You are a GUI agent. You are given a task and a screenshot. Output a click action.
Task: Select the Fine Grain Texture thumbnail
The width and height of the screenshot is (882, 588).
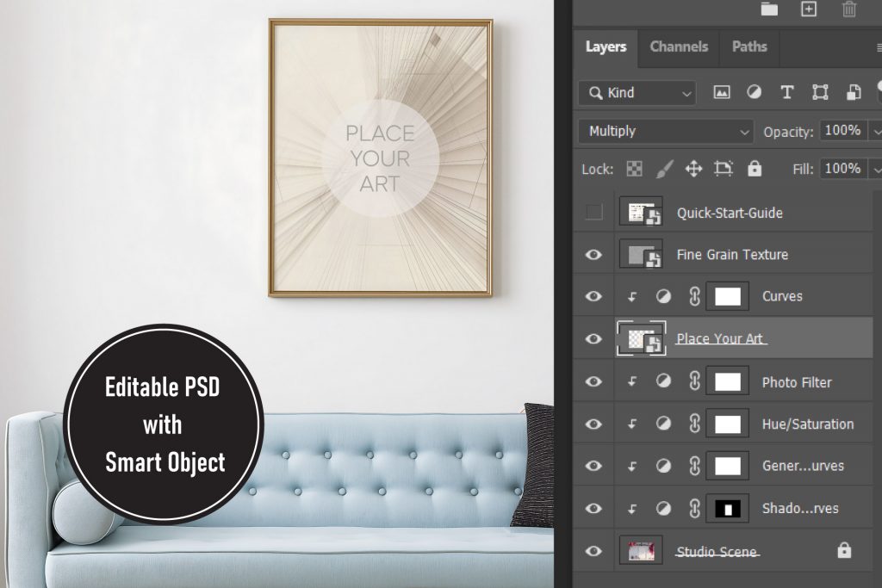(x=641, y=255)
